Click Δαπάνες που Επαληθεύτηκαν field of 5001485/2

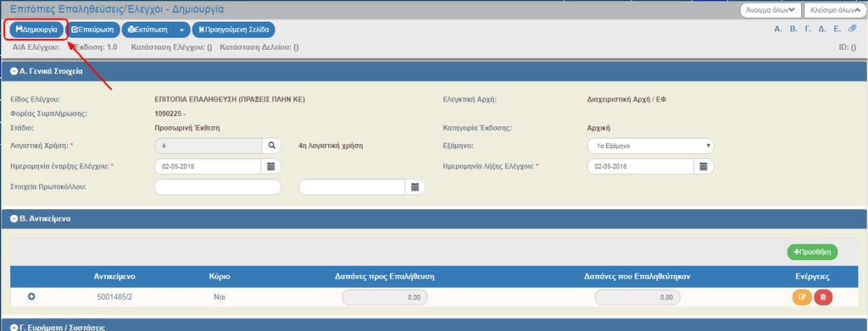[x=637, y=297]
